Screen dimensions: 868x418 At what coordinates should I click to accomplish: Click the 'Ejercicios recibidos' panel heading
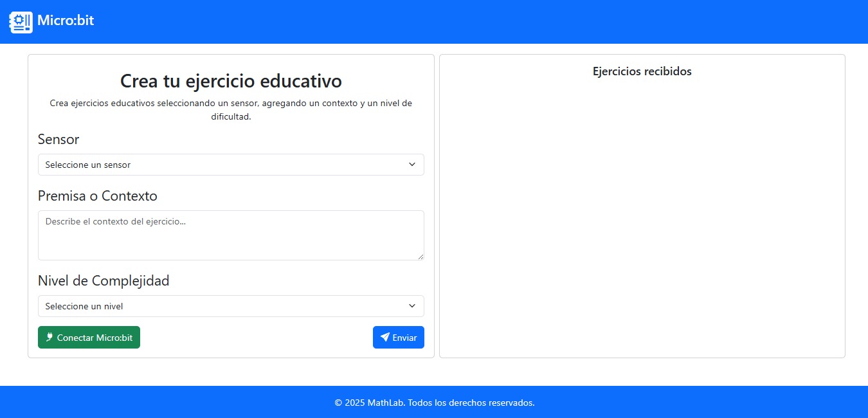[x=642, y=71]
